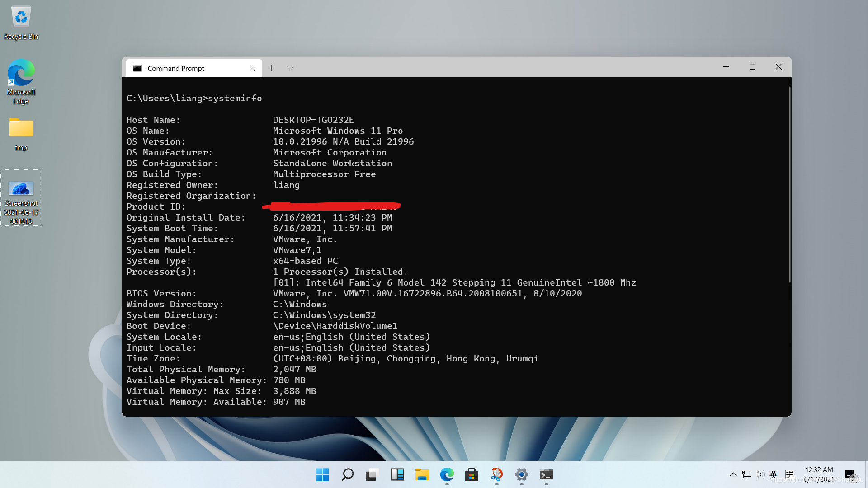Screen dimensions: 868x488
Task: Open the Windows Start menu
Action: 322,475
